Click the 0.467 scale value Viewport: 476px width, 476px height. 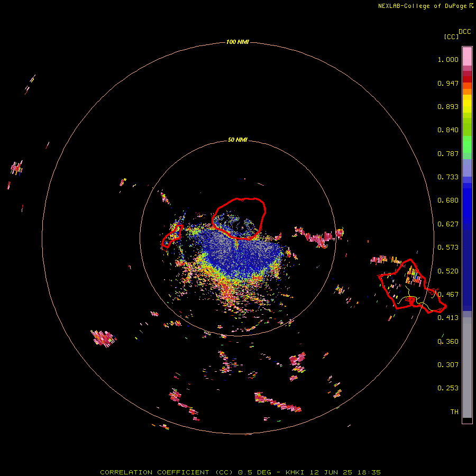448,295
